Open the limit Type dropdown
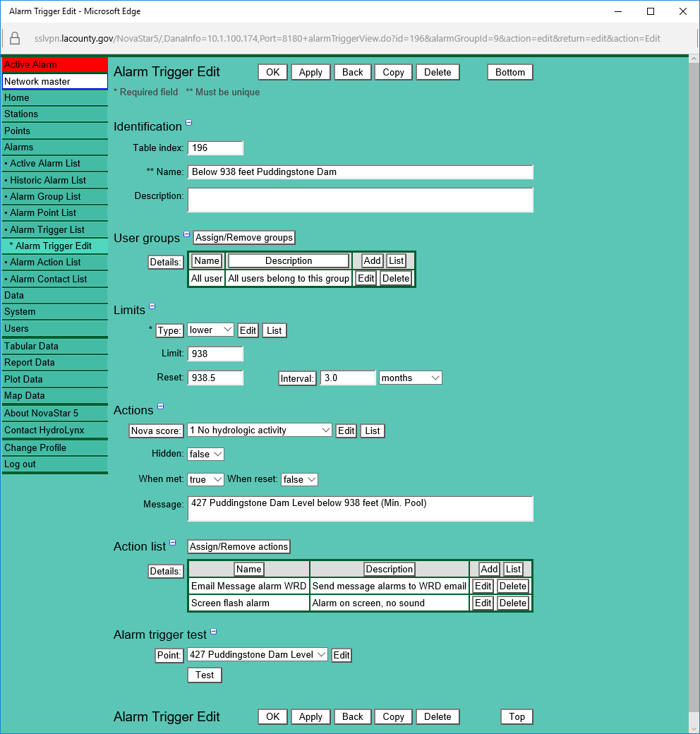 click(x=211, y=330)
